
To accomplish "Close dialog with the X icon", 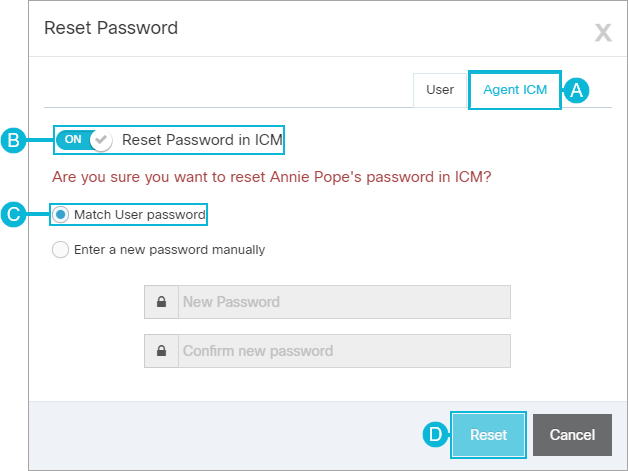I will pos(603,32).
